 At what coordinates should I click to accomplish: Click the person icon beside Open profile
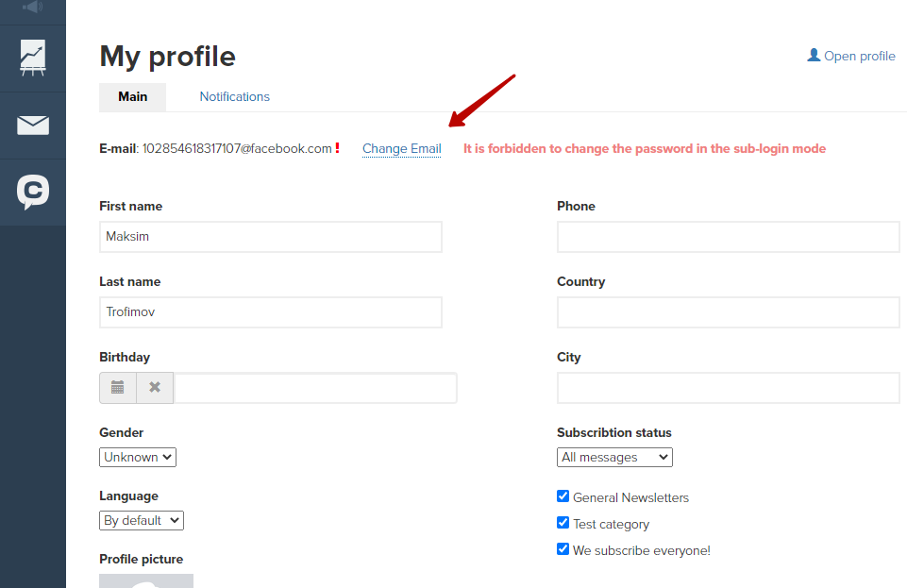(x=814, y=55)
